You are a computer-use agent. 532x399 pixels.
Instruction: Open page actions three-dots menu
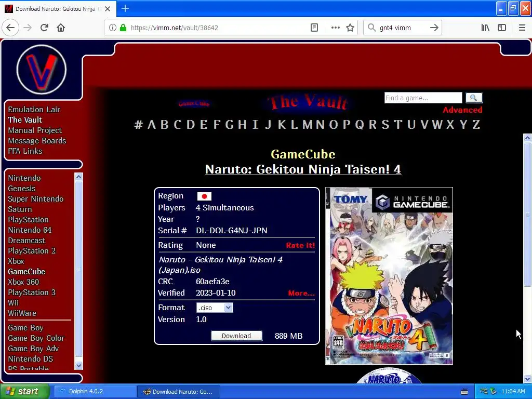click(x=335, y=28)
